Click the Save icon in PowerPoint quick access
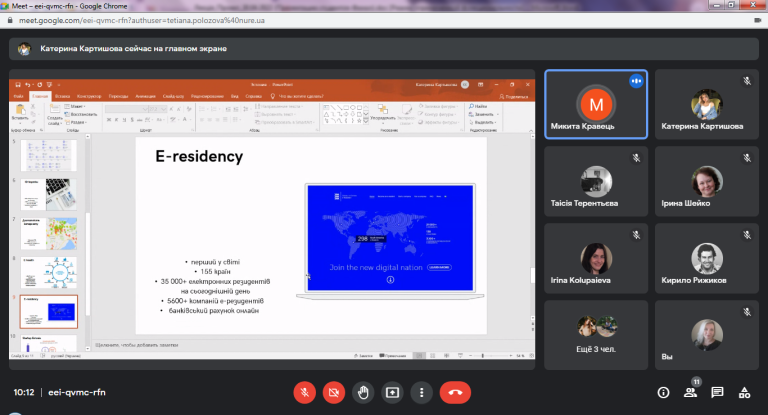Screen dimensions: 768x415 coord(18,85)
